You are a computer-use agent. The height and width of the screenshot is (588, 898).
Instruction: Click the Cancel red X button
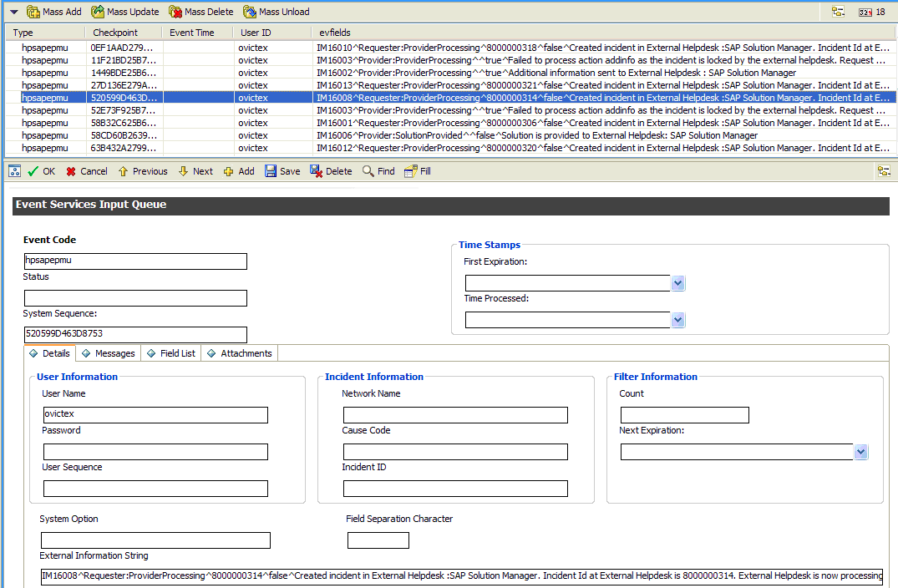coord(87,171)
